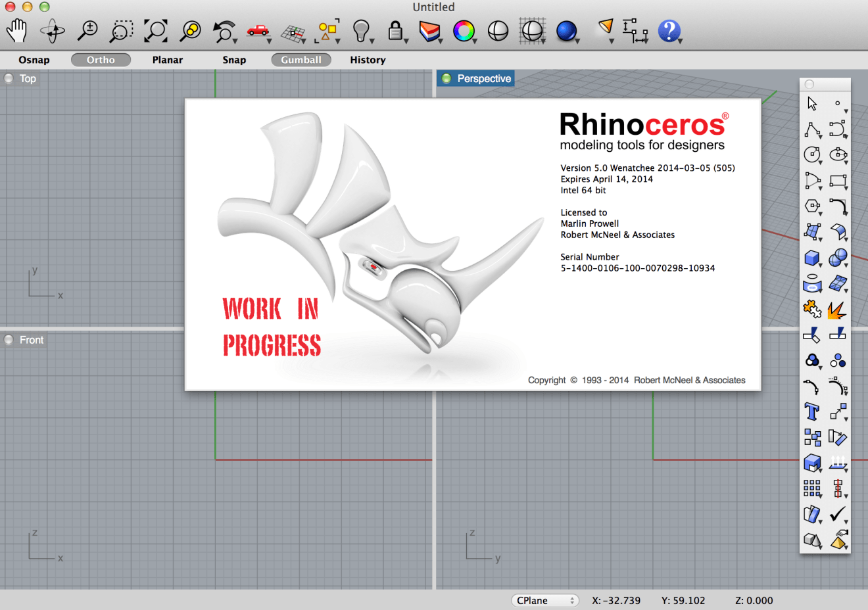Turn on grid Snap

234,60
